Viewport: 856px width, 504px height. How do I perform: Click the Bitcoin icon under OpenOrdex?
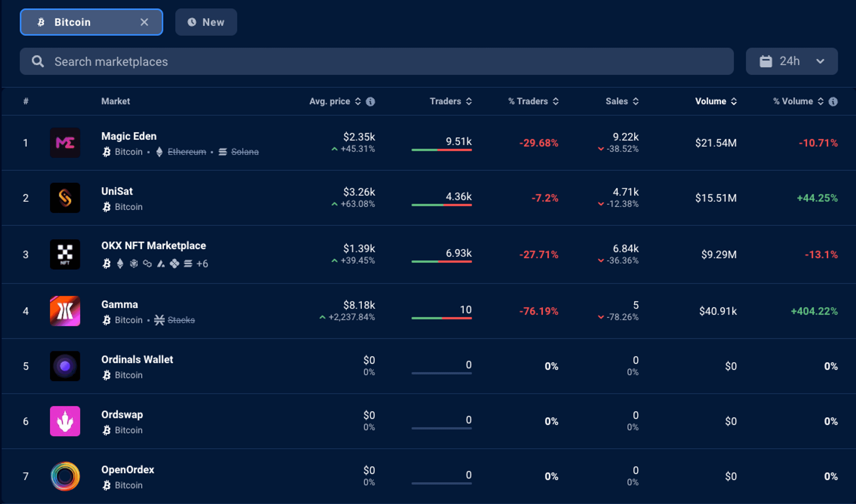pos(106,485)
